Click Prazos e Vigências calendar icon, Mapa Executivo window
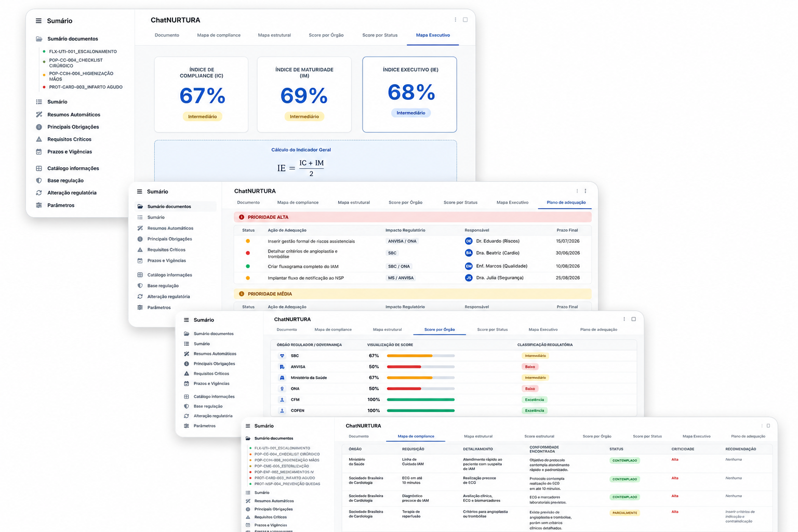This screenshot has height=532, width=798. [39, 152]
